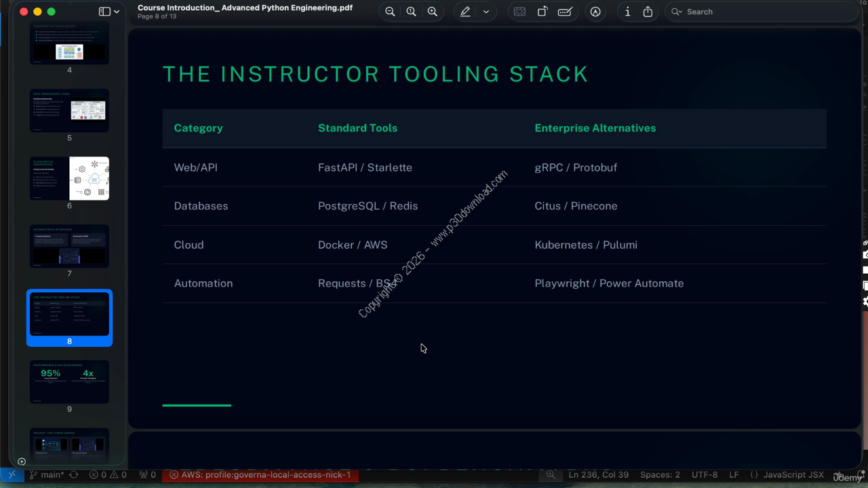Click the 'FastAPI / Starlette' table cell
Screen dimensions: 868x488
pos(365,167)
